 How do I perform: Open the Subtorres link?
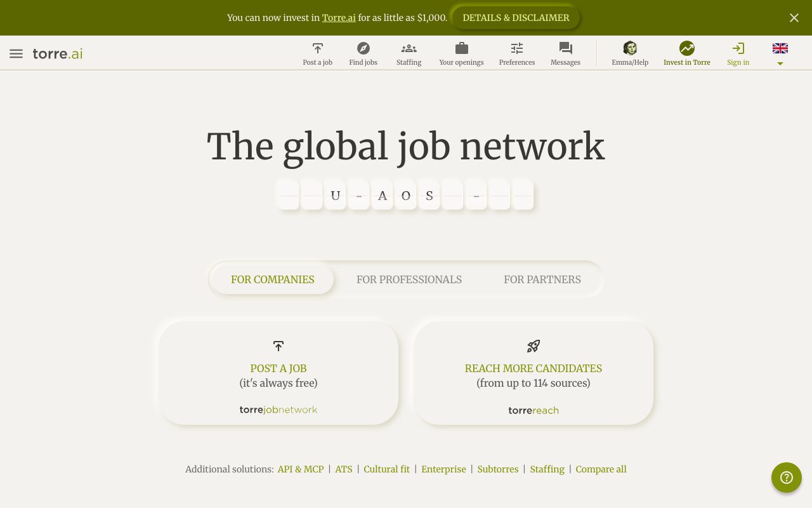(x=498, y=469)
